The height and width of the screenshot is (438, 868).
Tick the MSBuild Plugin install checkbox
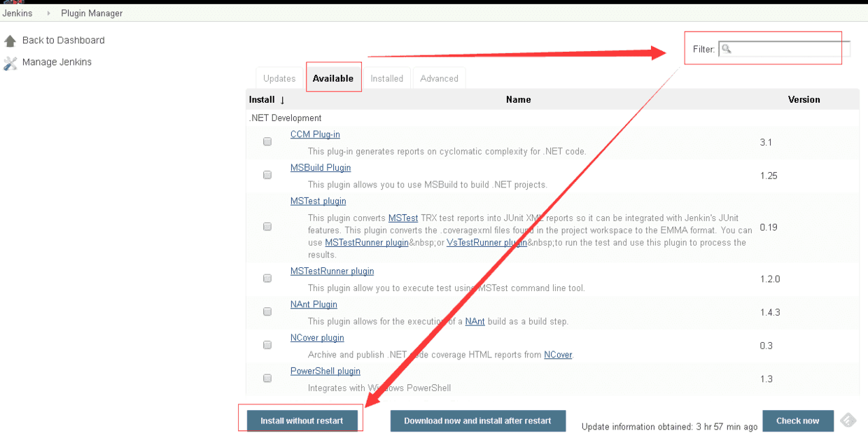267,175
